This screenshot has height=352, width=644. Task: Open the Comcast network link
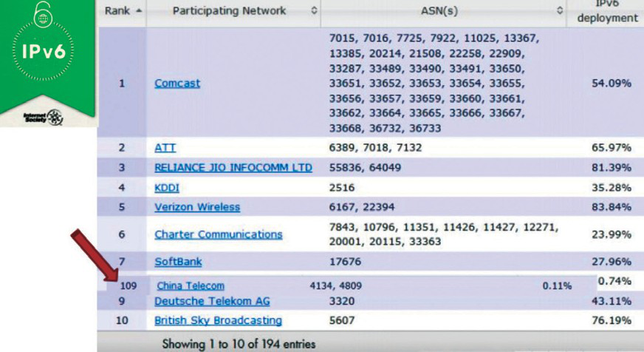pos(177,84)
